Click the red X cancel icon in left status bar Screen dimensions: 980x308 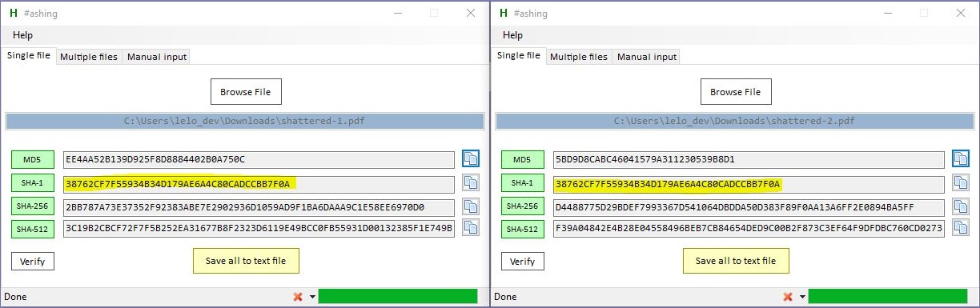click(298, 297)
